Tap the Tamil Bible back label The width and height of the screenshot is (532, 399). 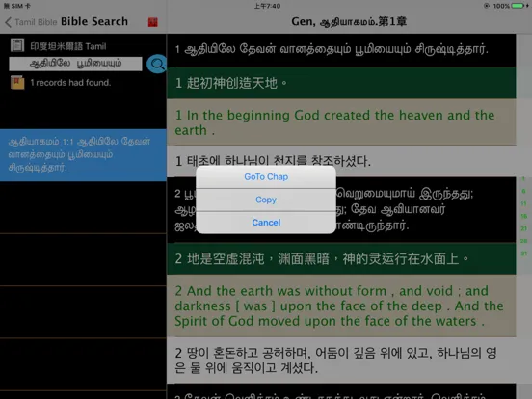click(36, 22)
